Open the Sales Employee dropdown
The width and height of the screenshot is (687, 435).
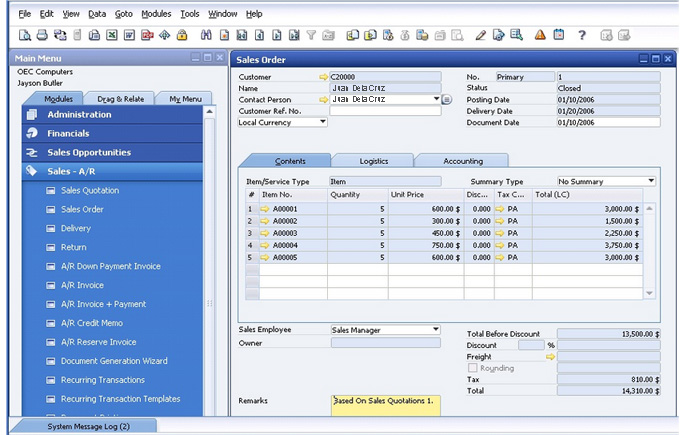point(435,329)
